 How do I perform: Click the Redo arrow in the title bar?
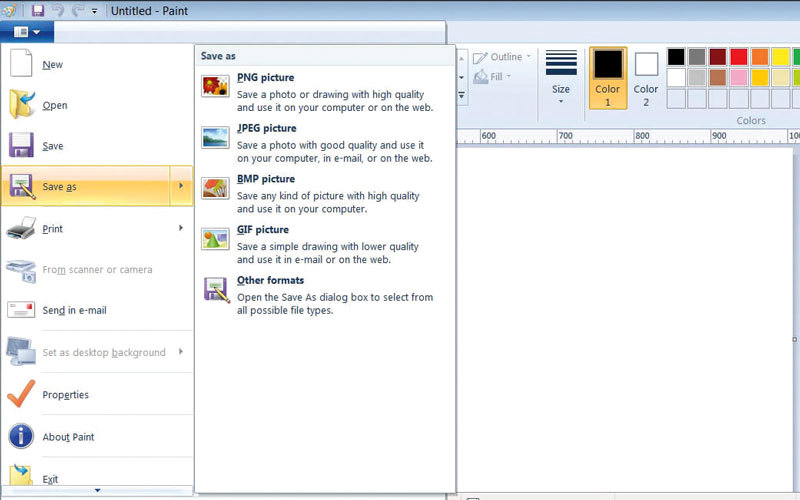(x=76, y=10)
